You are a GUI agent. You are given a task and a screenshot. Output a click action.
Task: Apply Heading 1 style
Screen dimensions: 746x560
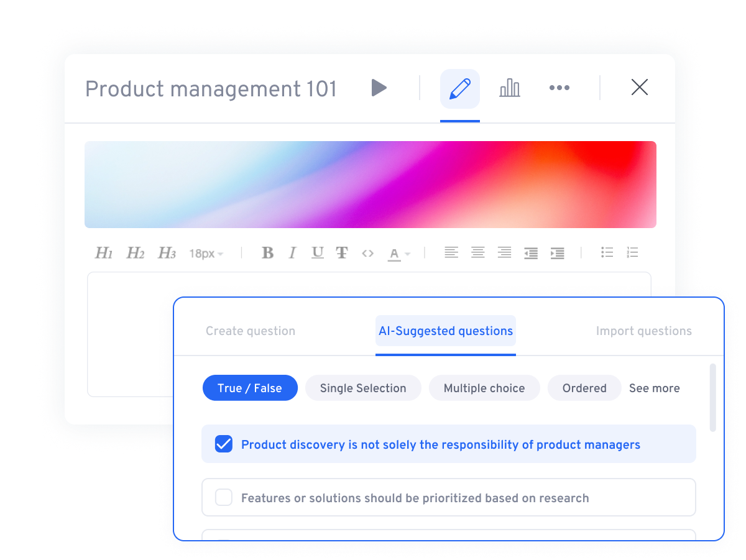(103, 252)
